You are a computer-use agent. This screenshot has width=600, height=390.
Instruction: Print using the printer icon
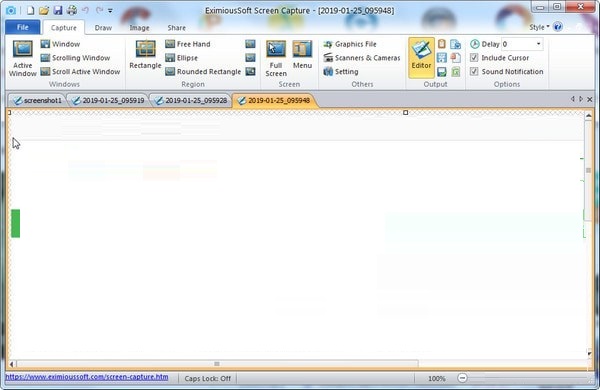[72, 10]
